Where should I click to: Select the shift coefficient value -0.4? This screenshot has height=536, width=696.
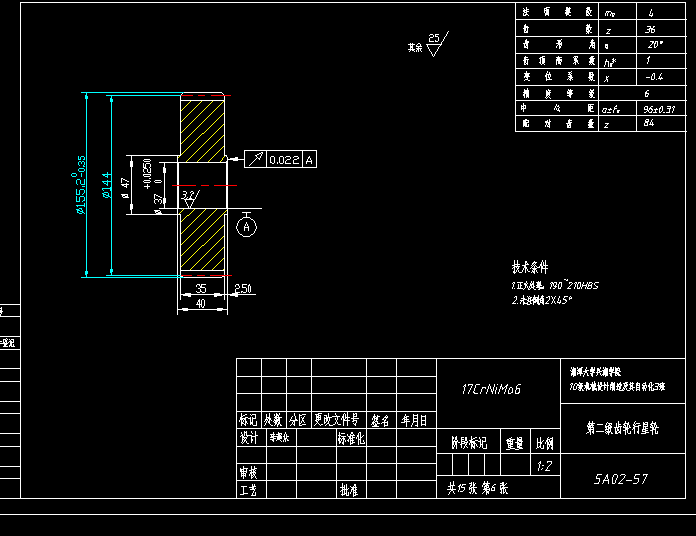(654, 76)
